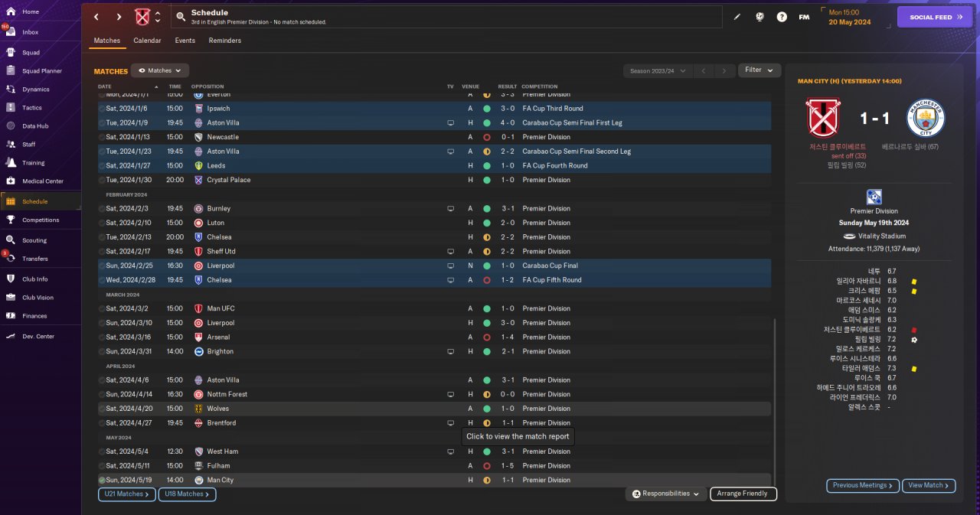Click the Burnley opposition name
980x515 pixels.
[218, 208]
